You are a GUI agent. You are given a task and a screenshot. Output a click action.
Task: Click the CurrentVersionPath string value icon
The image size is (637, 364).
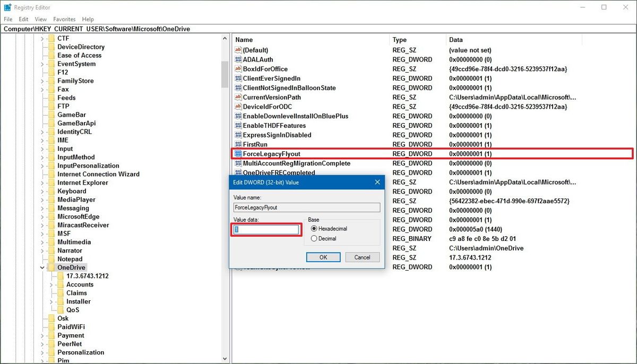click(x=238, y=97)
